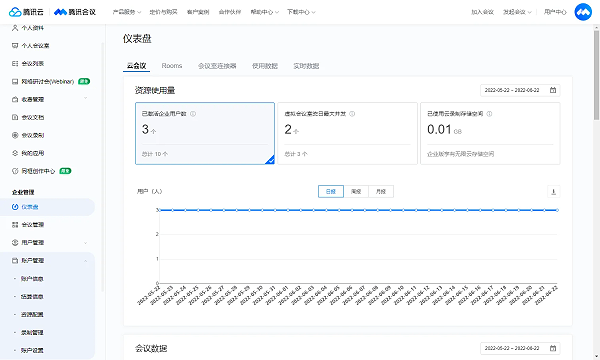Collapse the 账户管理 chevron
The width and height of the screenshot is (600, 360).
tap(85, 261)
